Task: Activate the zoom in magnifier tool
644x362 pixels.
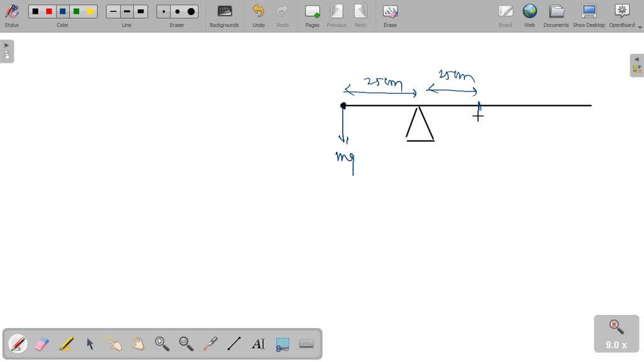Action: pyautogui.click(x=162, y=343)
